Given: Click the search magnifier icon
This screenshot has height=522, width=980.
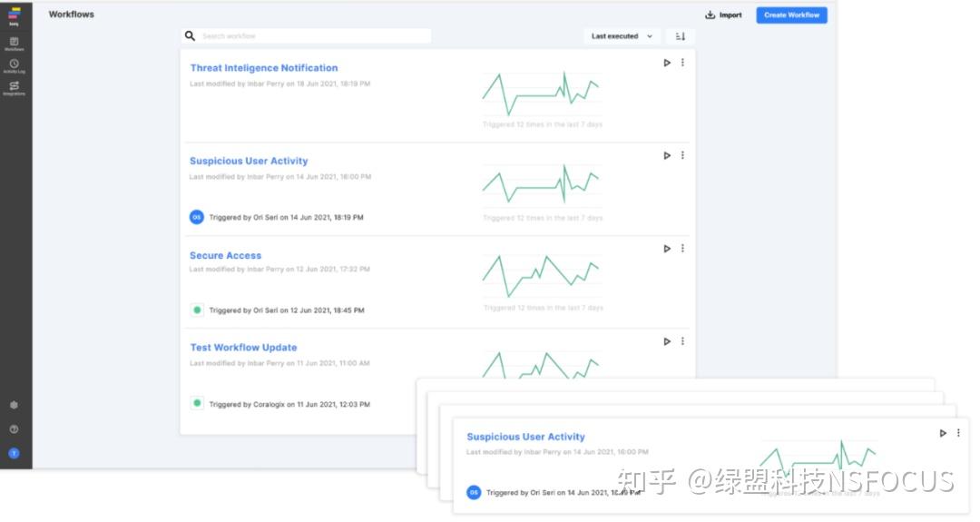Looking at the screenshot, I should pyautogui.click(x=190, y=36).
